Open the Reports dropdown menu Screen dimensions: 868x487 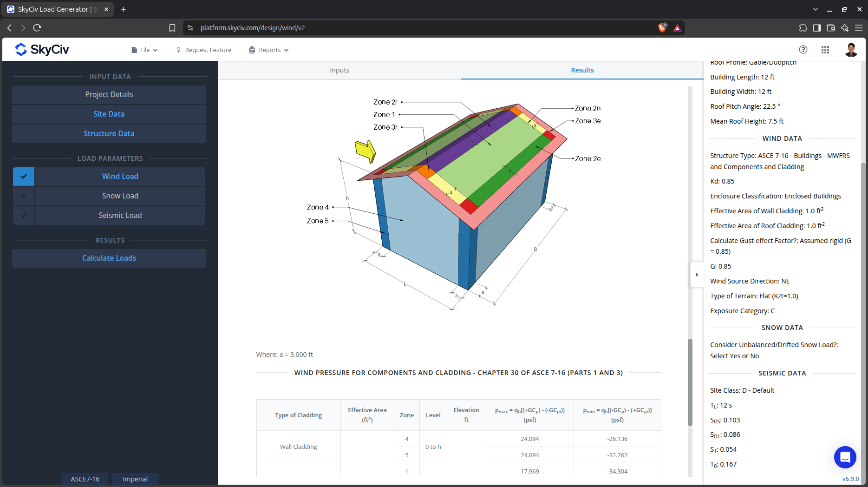point(269,50)
